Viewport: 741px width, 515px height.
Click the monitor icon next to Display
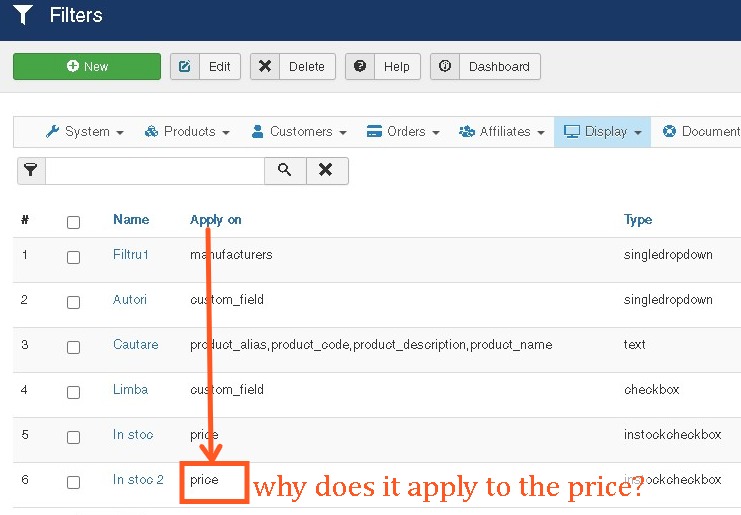pos(572,131)
